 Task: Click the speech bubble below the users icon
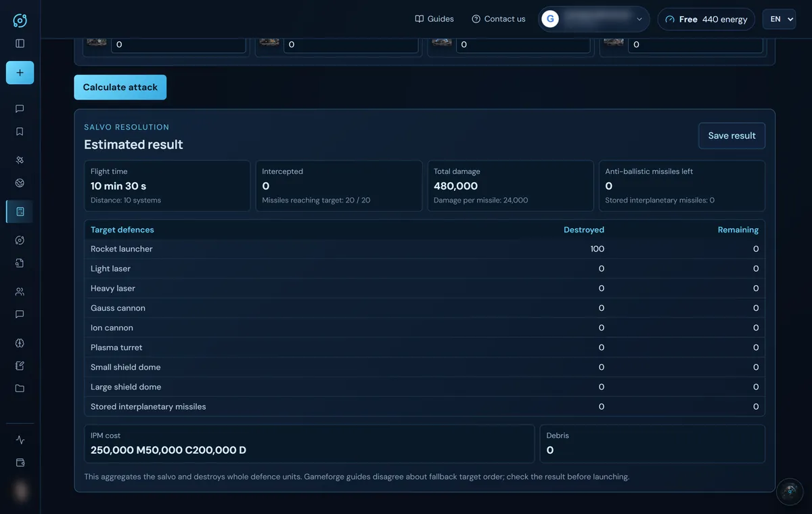click(x=20, y=314)
